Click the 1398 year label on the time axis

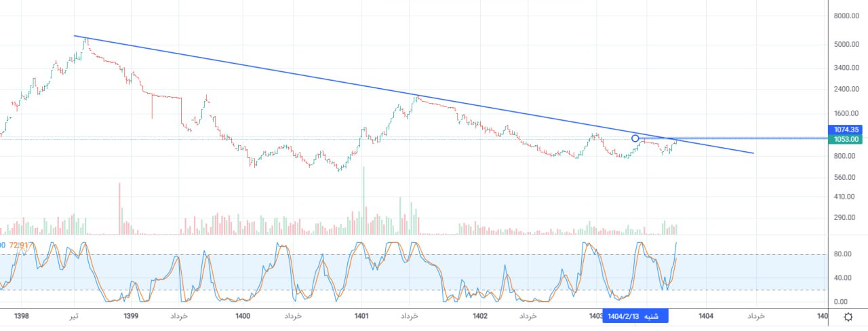pos(22,316)
